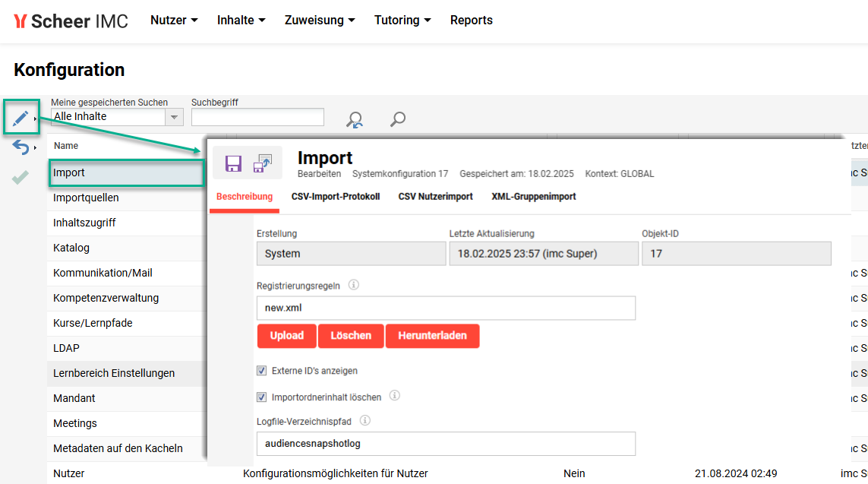Image resolution: width=868 pixels, height=484 pixels.
Task: Expand the Nutzer menu
Action: (x=174, y=21)
